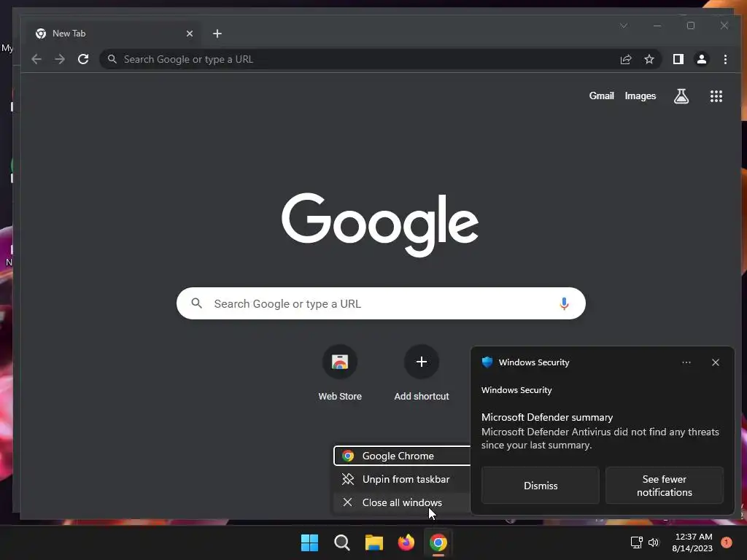The image size is (747, 560).
Task: Reload the page with the refresh icon
Action: 83,59
